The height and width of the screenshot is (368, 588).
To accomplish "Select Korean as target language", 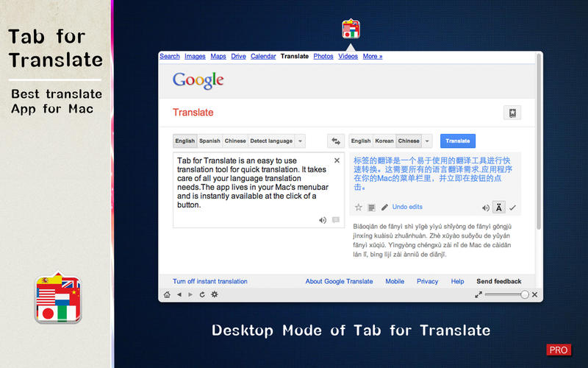I will pyautogui.click(x=384, y=141).
